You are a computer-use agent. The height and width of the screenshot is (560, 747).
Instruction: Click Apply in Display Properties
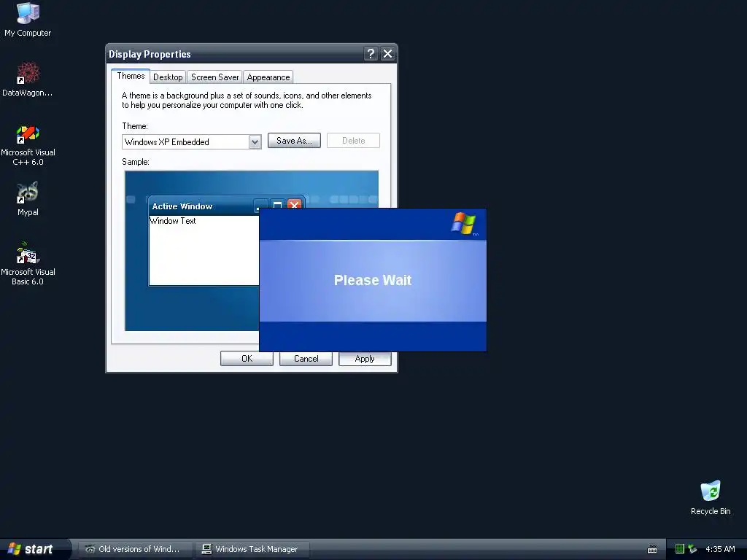click(x=365, y=359)
